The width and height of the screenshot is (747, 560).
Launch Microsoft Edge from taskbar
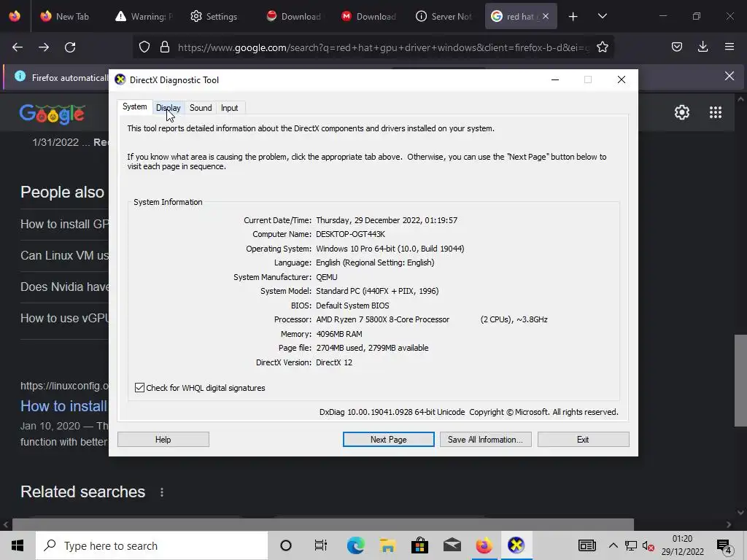point(355,545)
